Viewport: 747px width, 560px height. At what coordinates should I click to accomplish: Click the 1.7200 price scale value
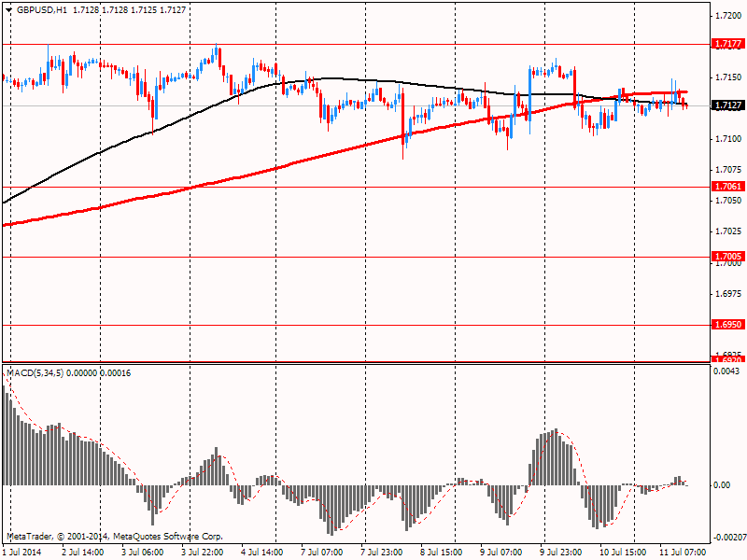(728, 16)
